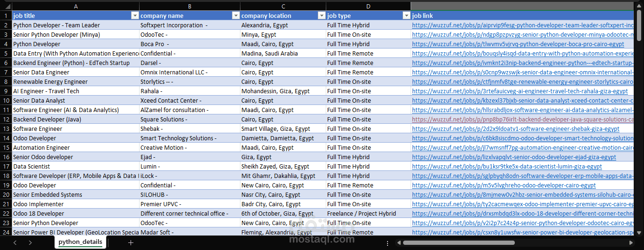Open the job type filter dropdown
This screenshot has width=644, height=250.
406,16
